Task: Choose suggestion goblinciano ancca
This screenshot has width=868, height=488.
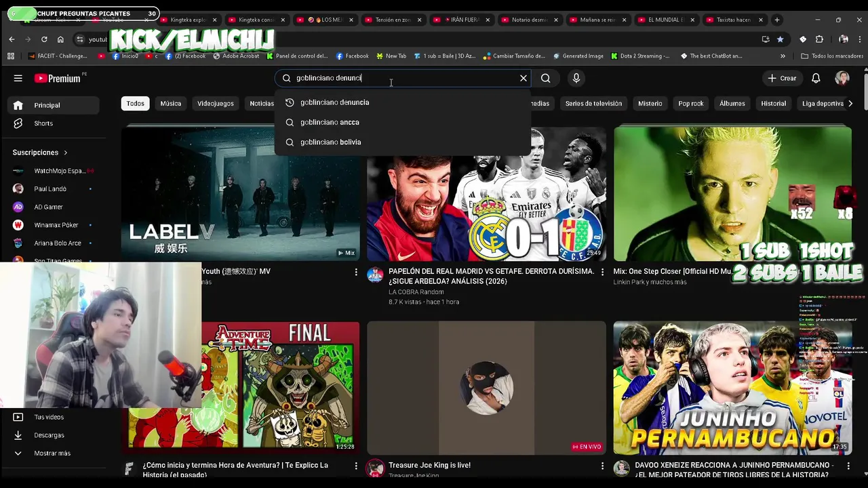Action: click(403, 122)
